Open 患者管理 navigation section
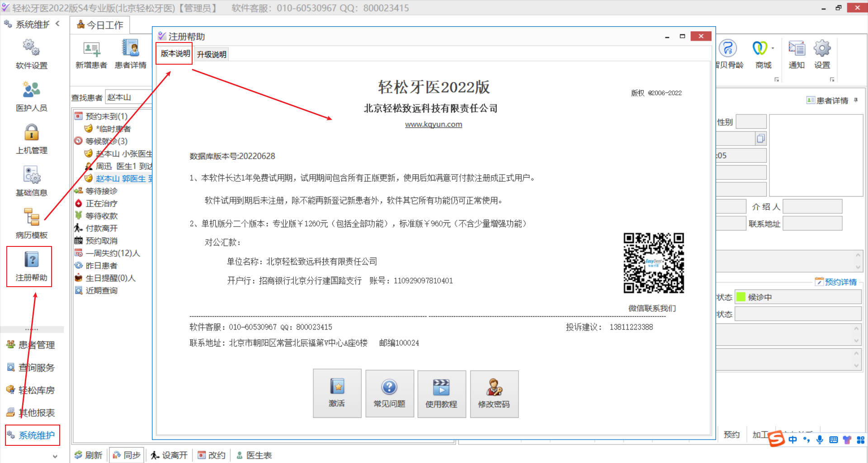The width and height of the screenshot is (868, 463). coord(31,345)
